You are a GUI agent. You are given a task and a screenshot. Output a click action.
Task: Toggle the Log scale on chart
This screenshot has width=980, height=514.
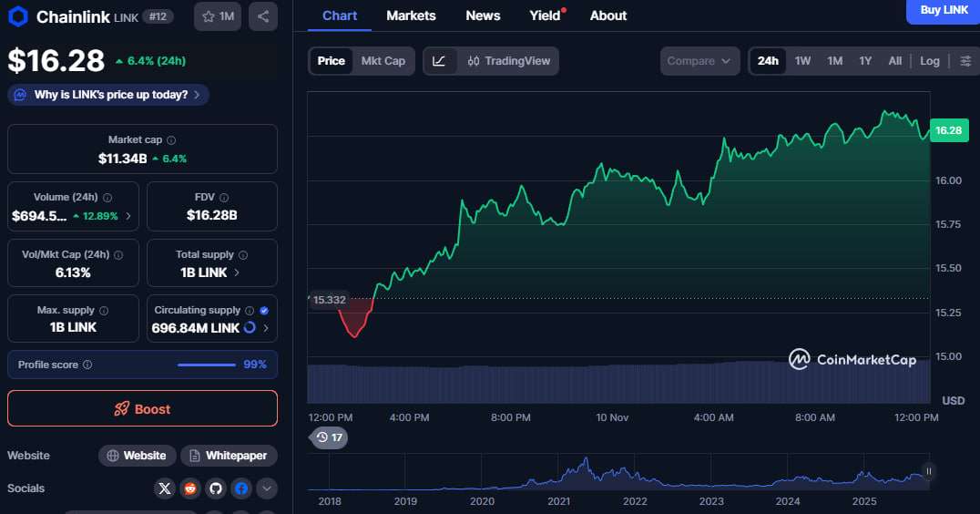tap(929, 61)
